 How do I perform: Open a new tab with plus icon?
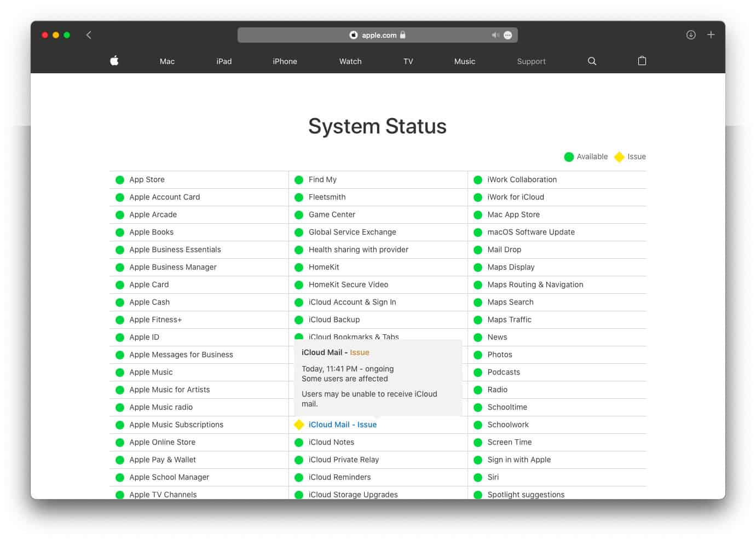click(x=711, y=35)
